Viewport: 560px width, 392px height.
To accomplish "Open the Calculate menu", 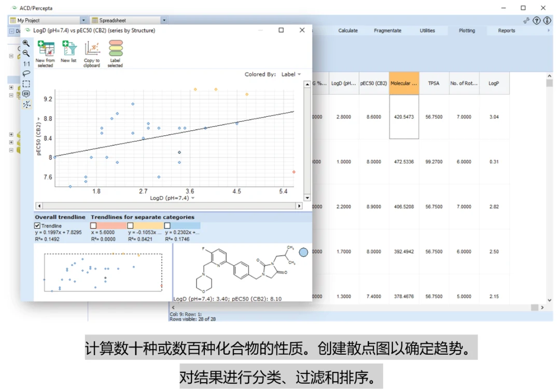I will point(348,31).
